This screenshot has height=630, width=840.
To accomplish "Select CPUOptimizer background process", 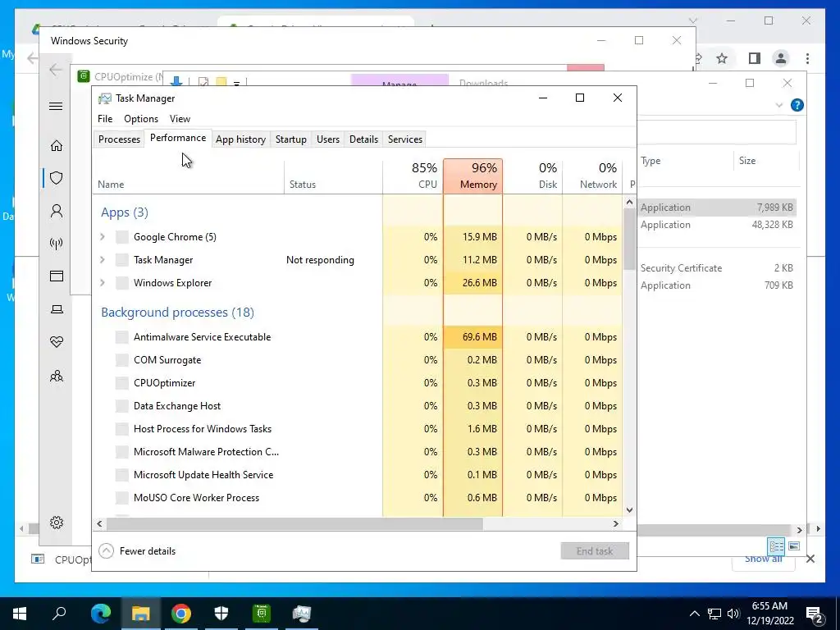I will coord(358,383).
